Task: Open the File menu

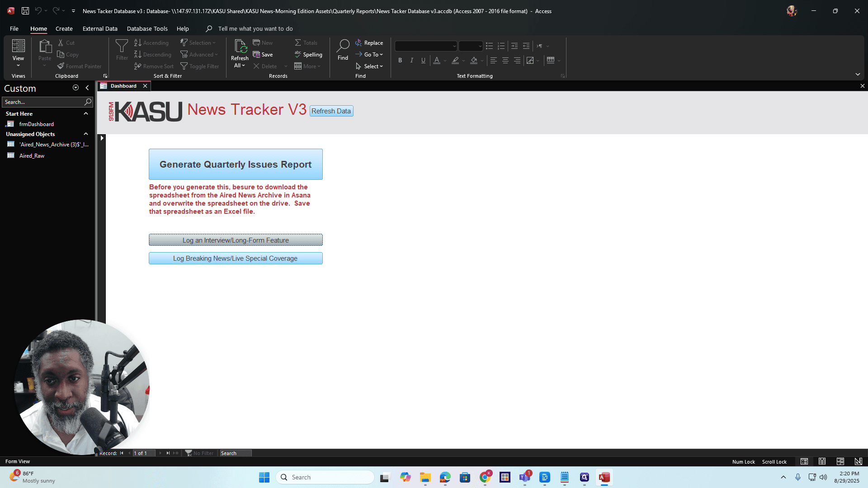Action: click(14, 28)
